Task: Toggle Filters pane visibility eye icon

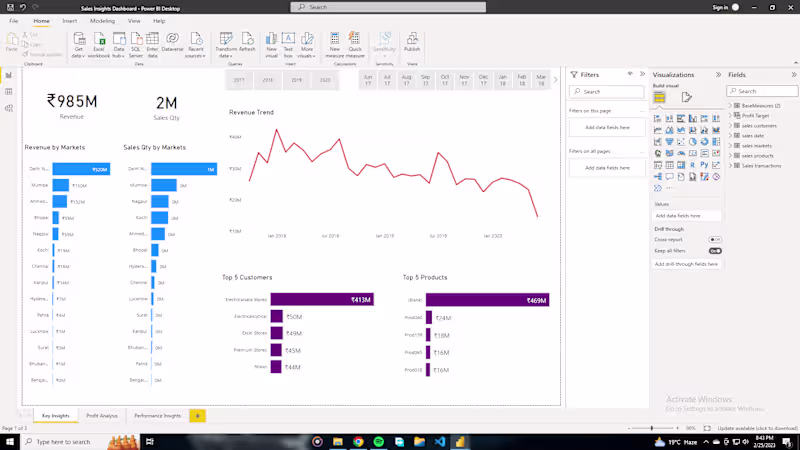Action: point(630,74)
